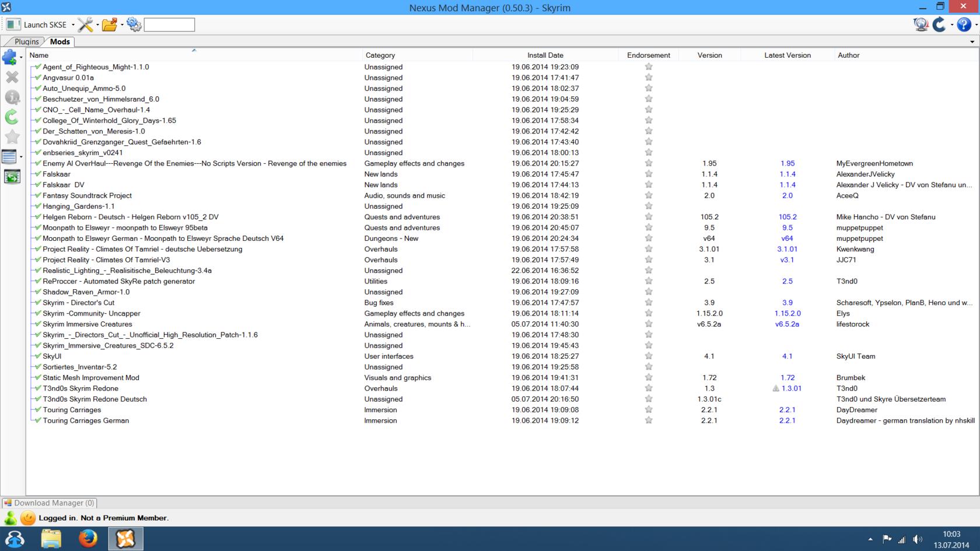Expand the Launch SKSE dropdown arrow

point(73,25)
